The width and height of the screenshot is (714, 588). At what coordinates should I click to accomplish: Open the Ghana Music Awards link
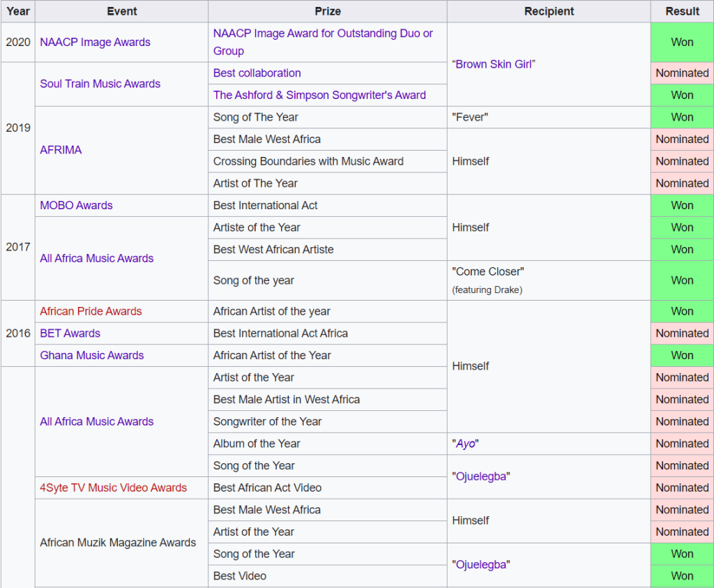point(91,355)
